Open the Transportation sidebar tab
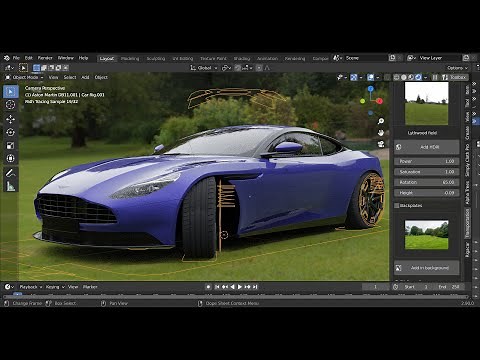 [467, 224]
